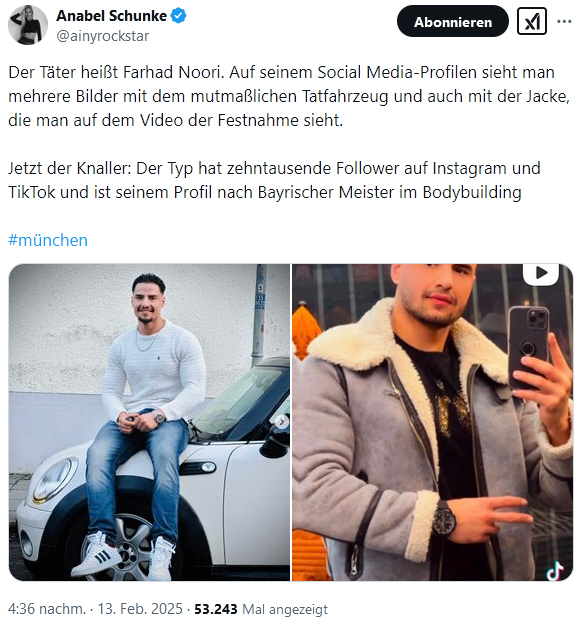Advance carousel with the chevron on left photo
Screen dimensions: 581x624
(282, 421)
